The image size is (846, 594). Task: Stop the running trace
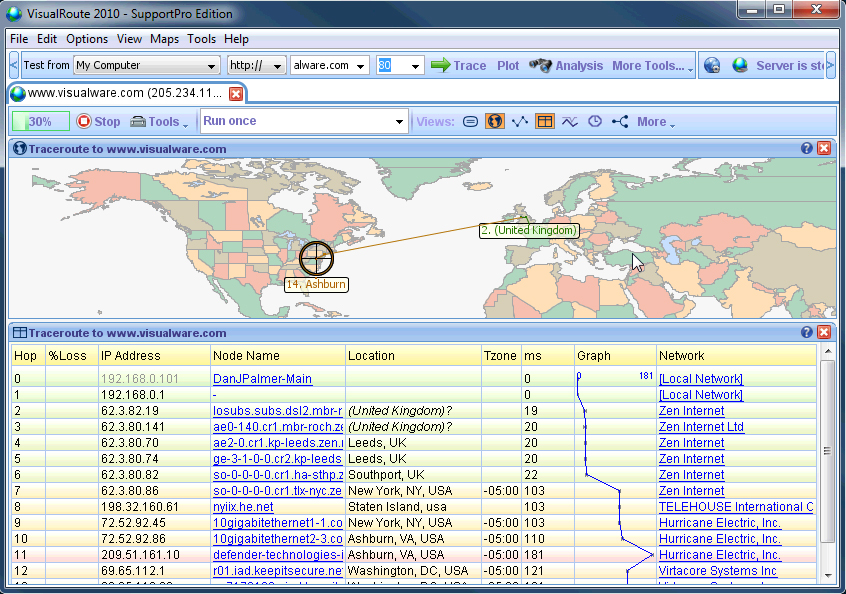click(x=98, y=121)
